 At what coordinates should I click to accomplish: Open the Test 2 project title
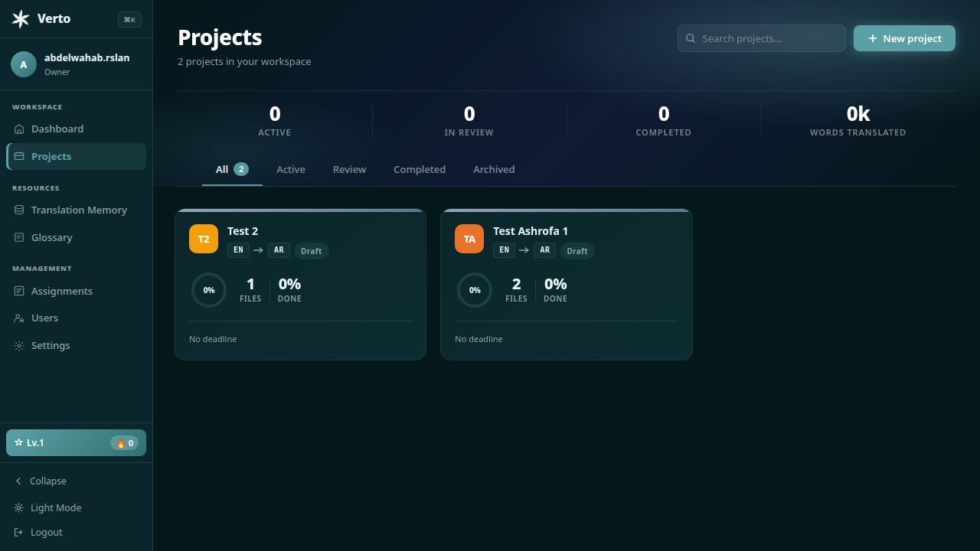[243, 230]
